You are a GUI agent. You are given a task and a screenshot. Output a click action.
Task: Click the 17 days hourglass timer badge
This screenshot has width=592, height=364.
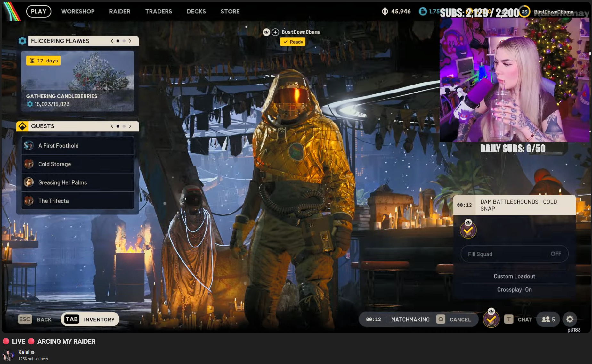[x=44, y=61]
